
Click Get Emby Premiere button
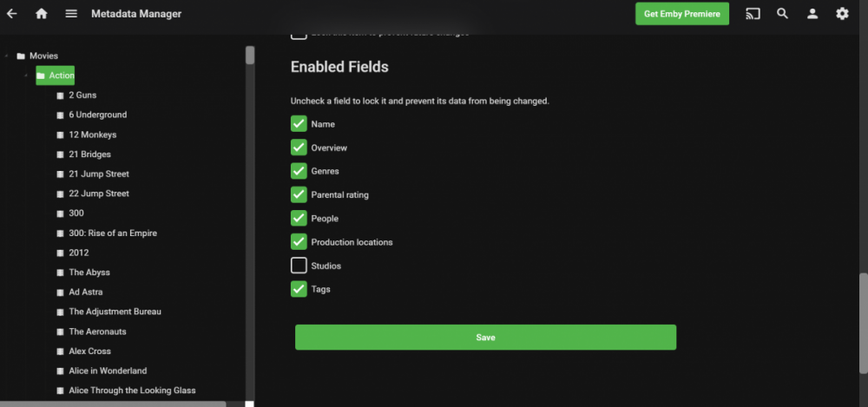tap(682, 14)
